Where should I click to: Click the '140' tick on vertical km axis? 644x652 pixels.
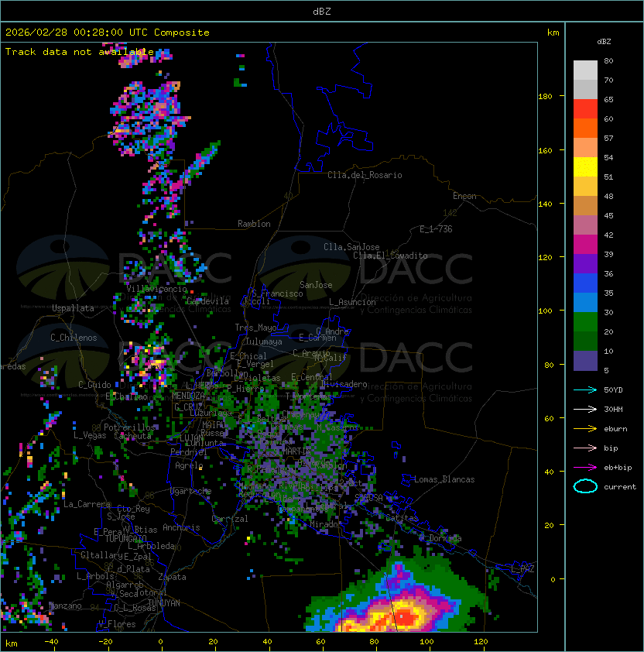(545, 204)
